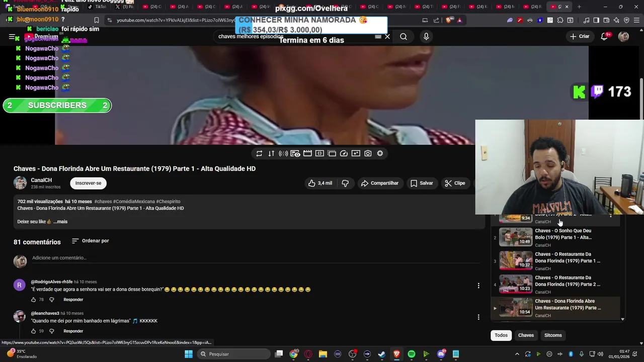
Task: Click the up-down arrows sort icon below the video
Action: tap(271, 153)
